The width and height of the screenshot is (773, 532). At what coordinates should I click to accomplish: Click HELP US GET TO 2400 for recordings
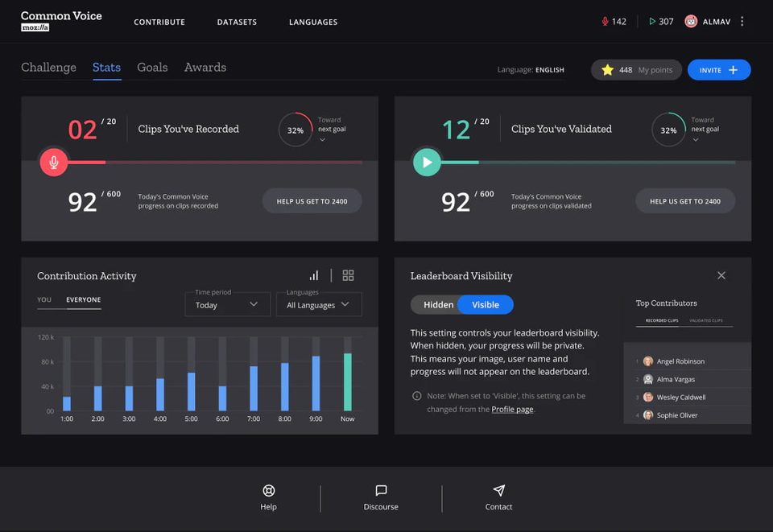(x=312, y=200)
